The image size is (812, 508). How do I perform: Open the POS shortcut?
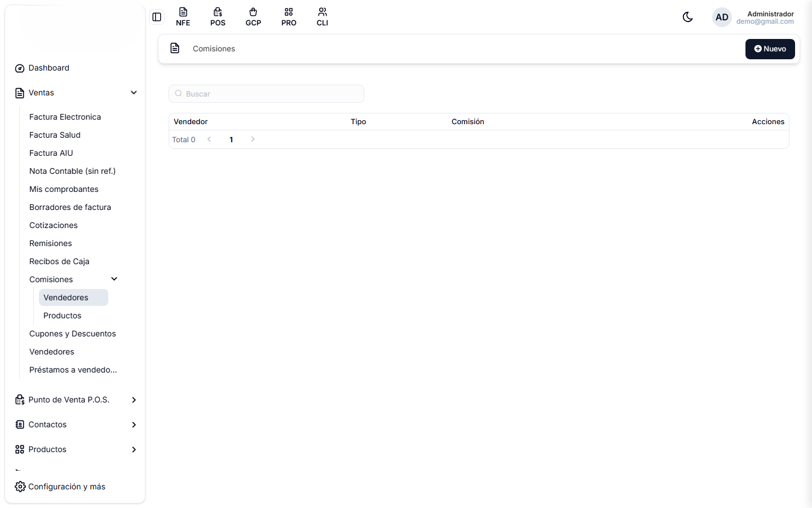tap(218, 17)
